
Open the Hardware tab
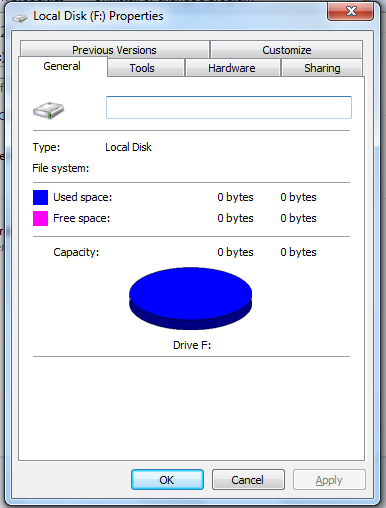click(x=232, y=68)
